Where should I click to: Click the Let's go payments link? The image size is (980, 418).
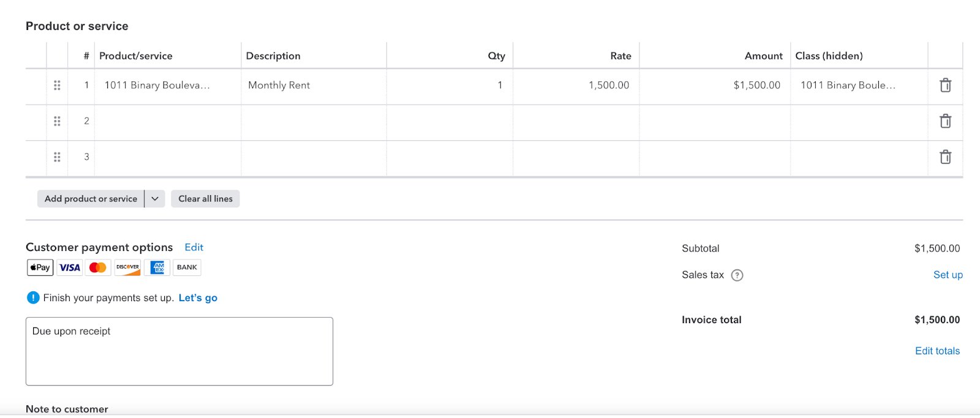pos(198,298)
